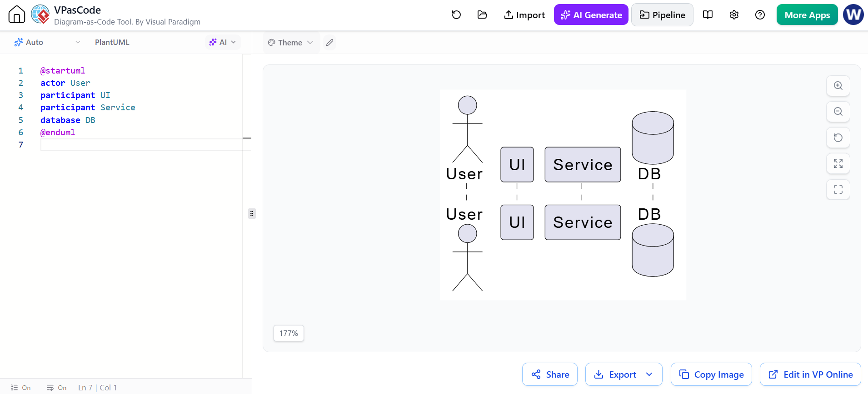Open the AI dropdown in editor toolbar
This screenshot has height=394, width=868.
(x=223, y=42)
